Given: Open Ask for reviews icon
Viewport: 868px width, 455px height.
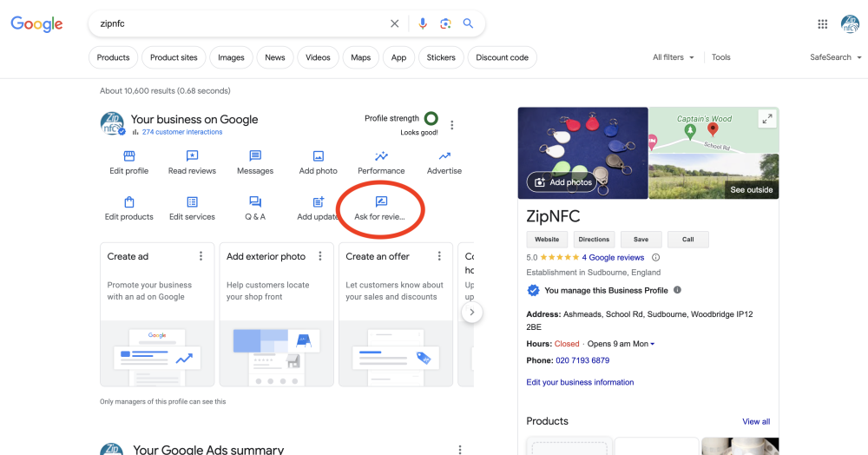Looking at the screenshot, I should tap(380, 202).
